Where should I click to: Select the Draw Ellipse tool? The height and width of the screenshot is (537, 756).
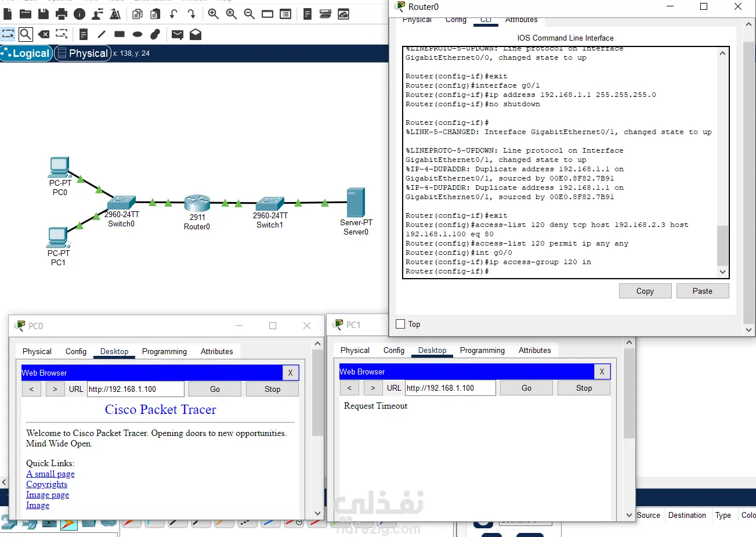(138, 34)
